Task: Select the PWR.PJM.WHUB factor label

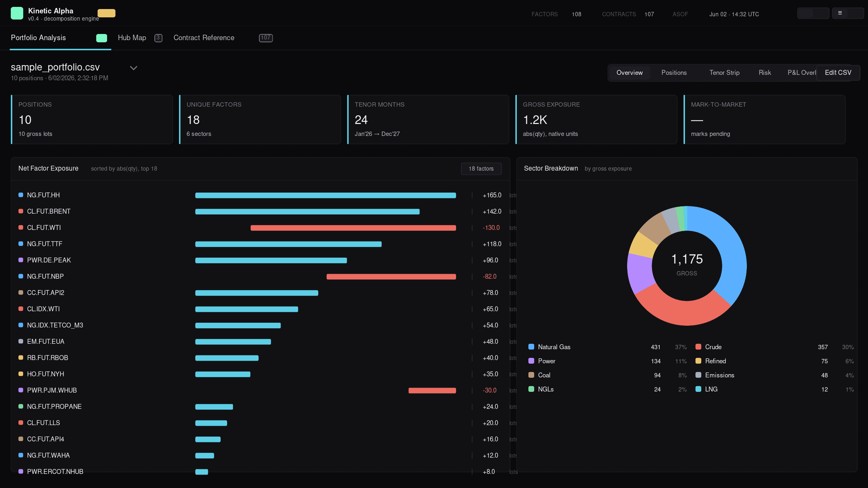Action: click(52, 390)
